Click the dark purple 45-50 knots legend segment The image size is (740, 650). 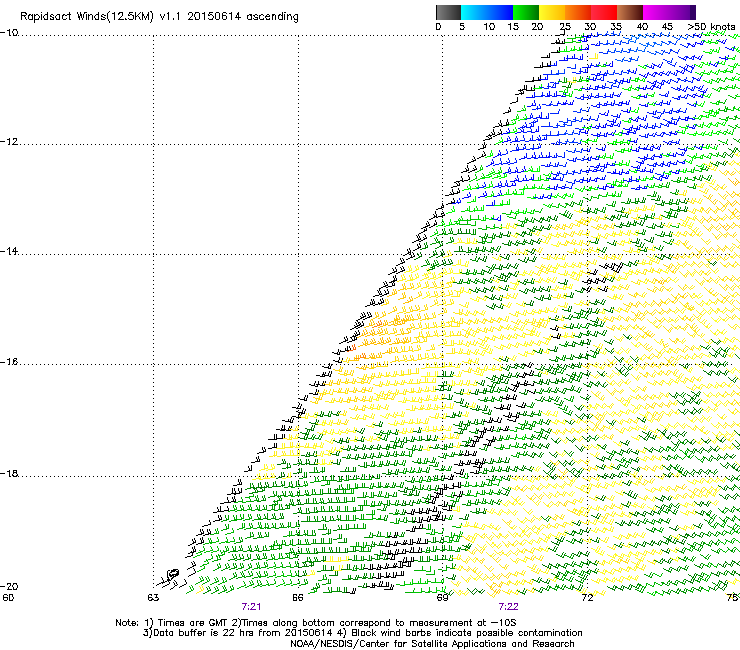[682, 12]
